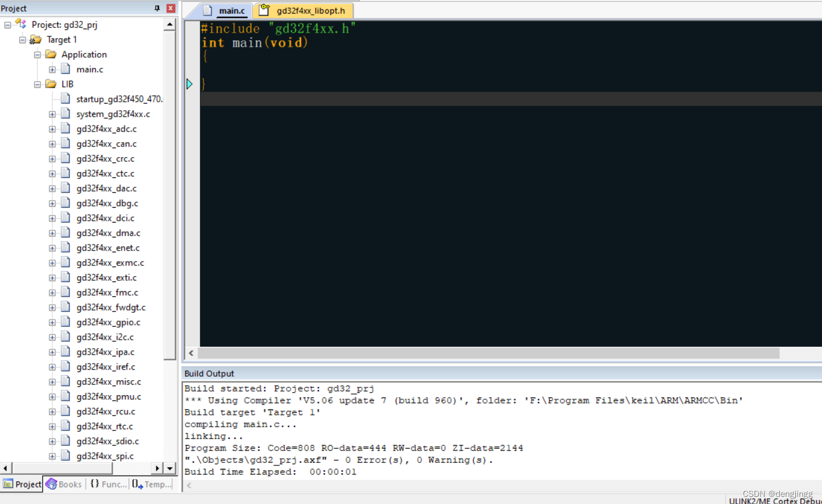Click the gd32f4xx_iref.c file icon

coord(65,367)
